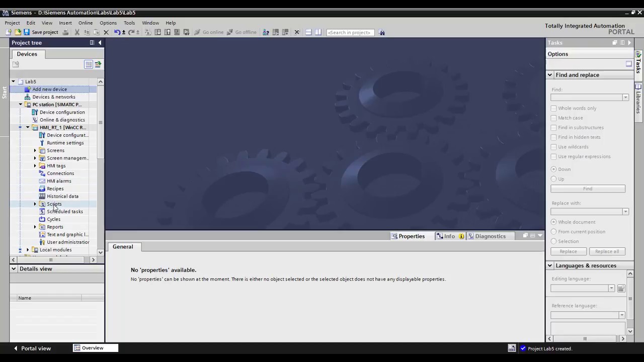Toggle Use regular expressions checkbox
The image size is (644, 362).
pyautogui.click(x=553, y=156)
